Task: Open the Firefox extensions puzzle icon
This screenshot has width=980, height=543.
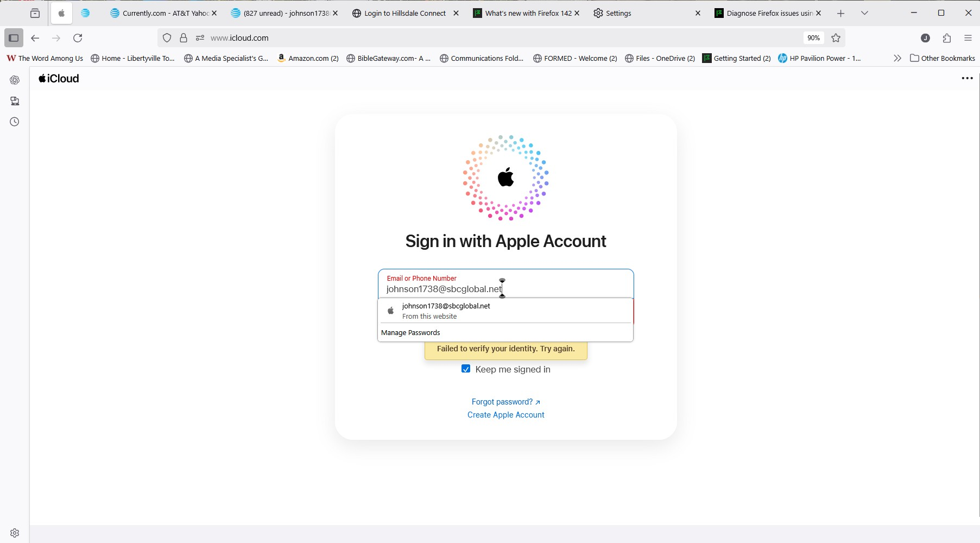Action: [947, 38]
